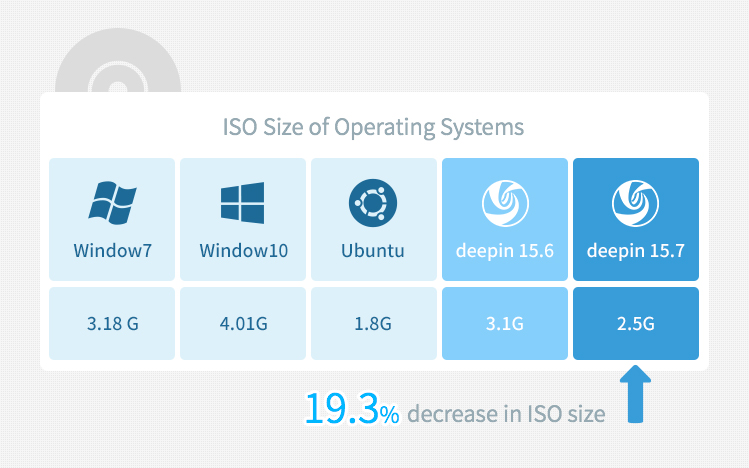The height and width of the screenshot is (468, 749).
Task: Click the decrease in ISO size text
Action: [x=506, y=414]
